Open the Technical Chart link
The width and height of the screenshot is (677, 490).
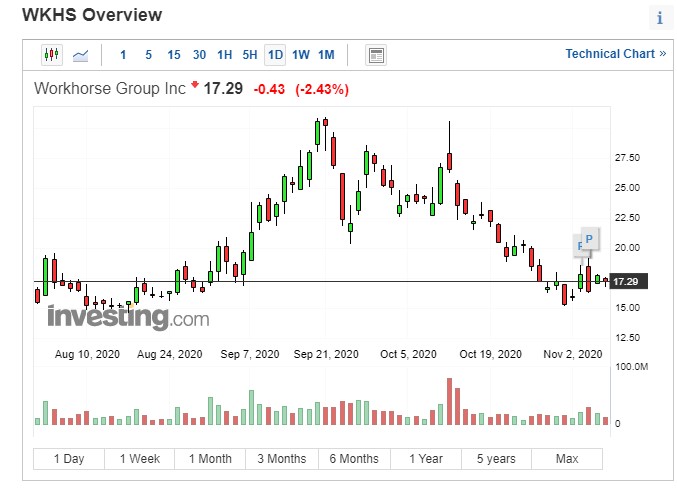click(x=616, y=54)
